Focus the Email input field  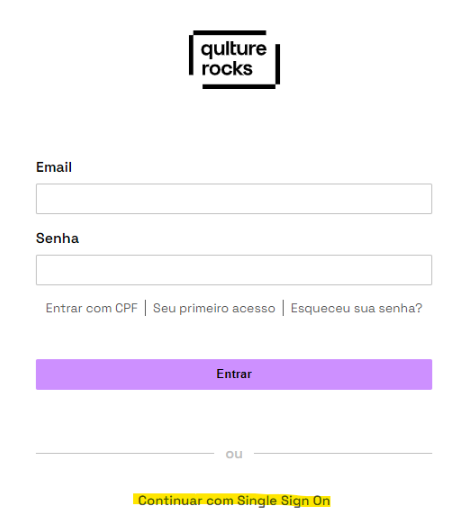coord(234,199)
